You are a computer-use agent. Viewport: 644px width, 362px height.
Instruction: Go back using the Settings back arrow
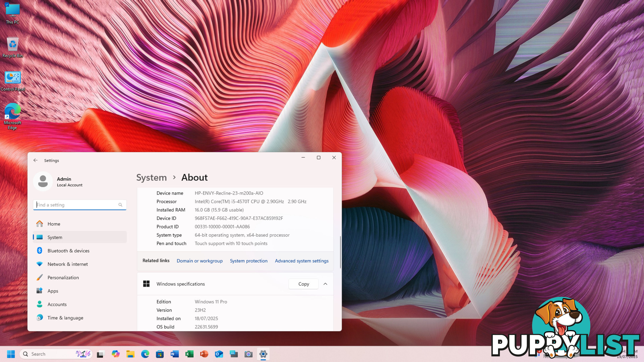click(36, 160)
